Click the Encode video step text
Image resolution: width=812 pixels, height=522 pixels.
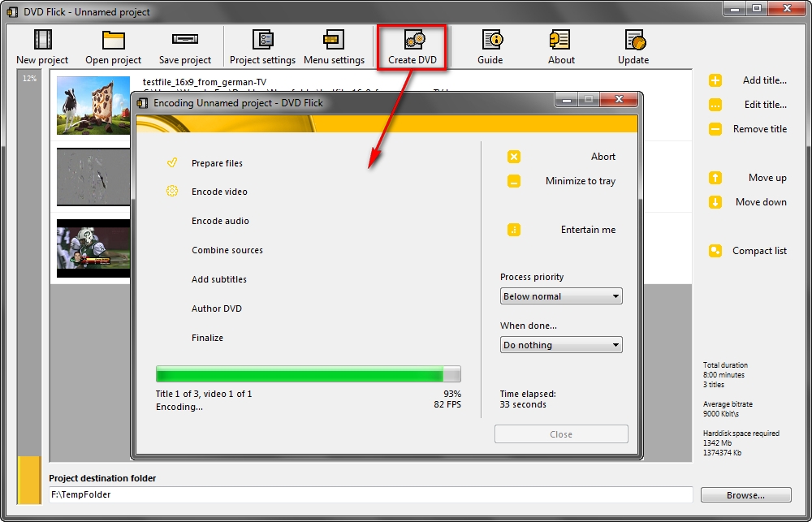point(219,192)
